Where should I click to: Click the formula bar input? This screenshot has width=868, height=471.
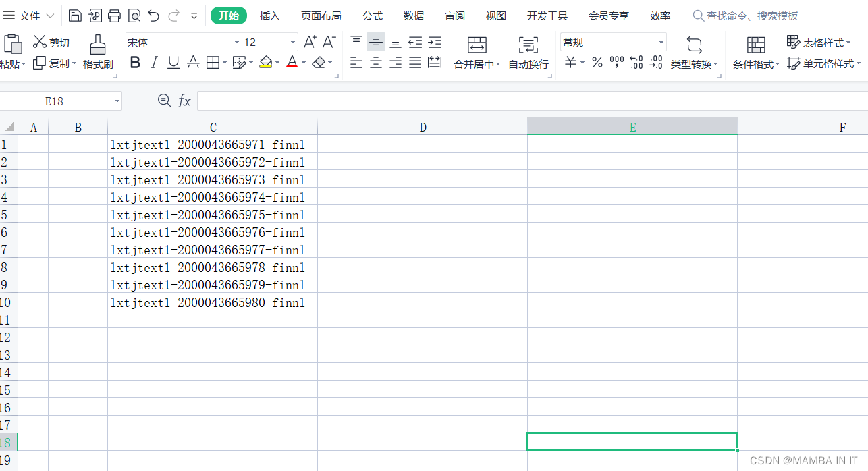[533, 101]
